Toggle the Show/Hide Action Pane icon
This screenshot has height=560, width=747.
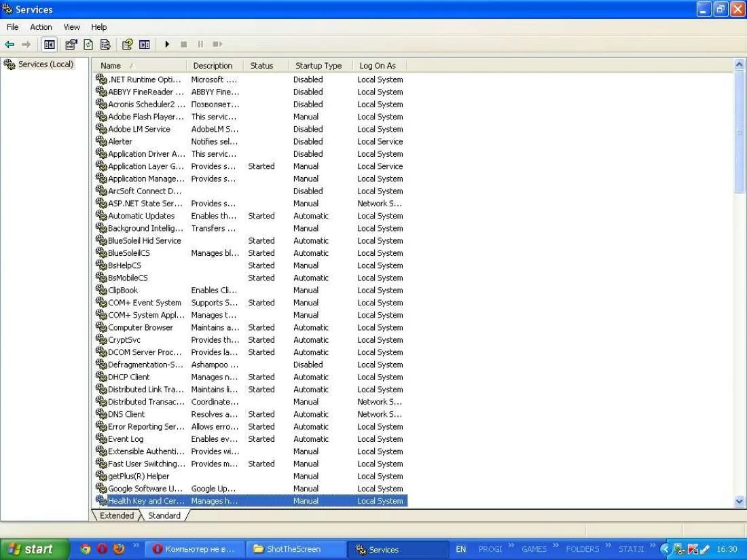click(145, 44)
